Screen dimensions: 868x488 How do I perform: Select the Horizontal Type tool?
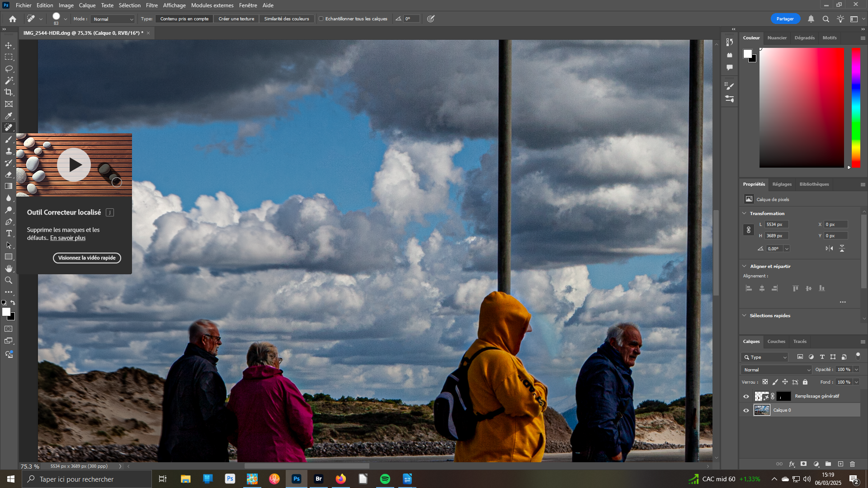9,234
